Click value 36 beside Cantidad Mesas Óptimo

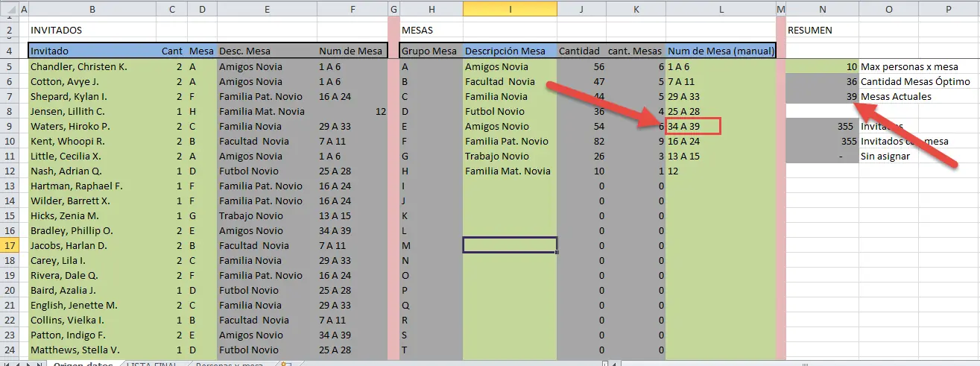tap(822, 81)
